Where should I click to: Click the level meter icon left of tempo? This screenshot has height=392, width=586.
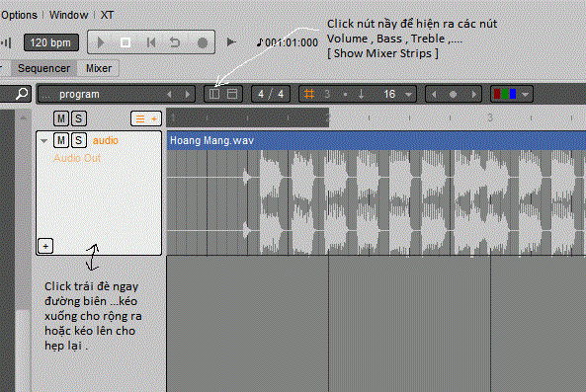pos(6,42)
